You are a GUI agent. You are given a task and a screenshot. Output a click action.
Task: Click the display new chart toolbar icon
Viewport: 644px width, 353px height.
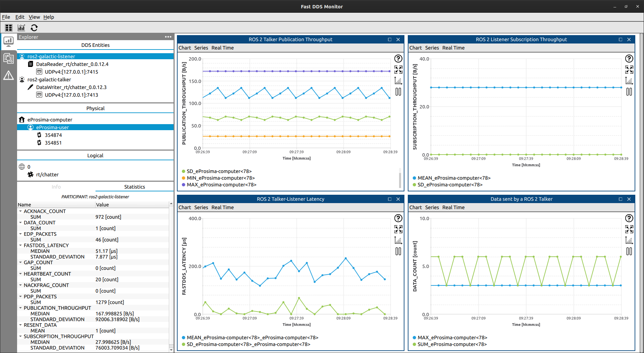coord(21,28)
